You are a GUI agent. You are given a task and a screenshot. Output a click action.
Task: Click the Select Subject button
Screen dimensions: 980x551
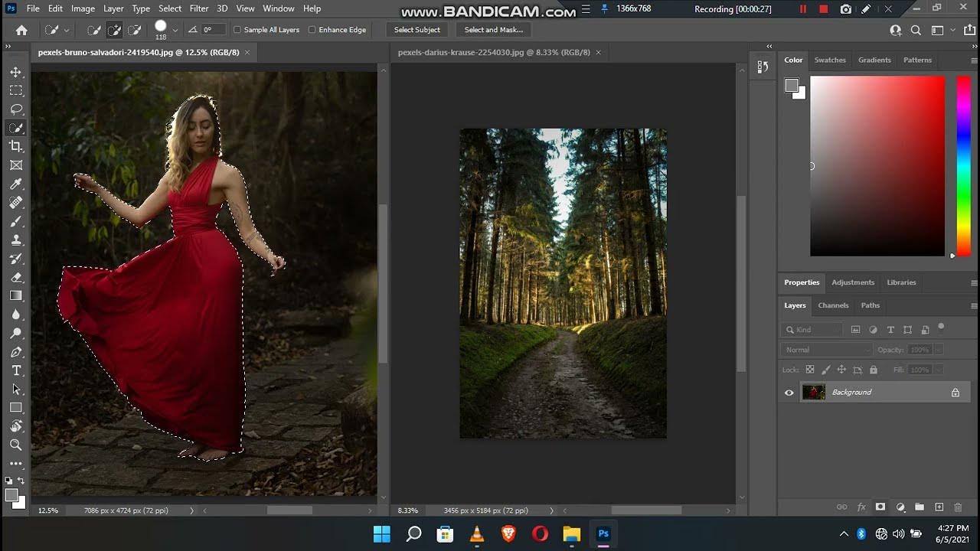[417, 30]
